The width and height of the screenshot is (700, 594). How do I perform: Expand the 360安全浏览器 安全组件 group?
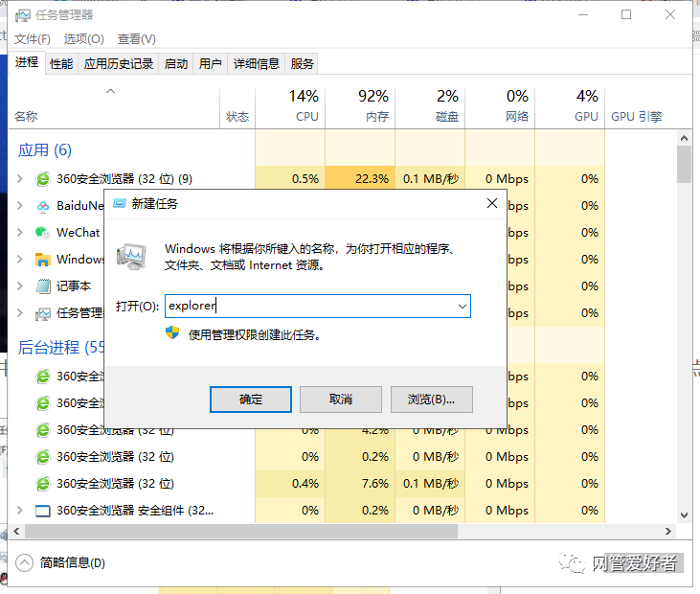pos(20,511)
